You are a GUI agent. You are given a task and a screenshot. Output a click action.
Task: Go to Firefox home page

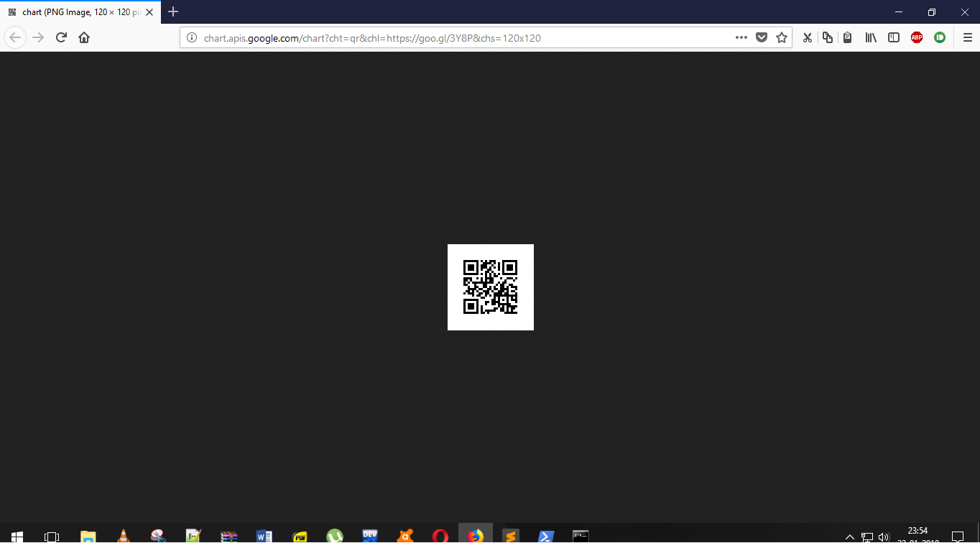pos(84,38)
